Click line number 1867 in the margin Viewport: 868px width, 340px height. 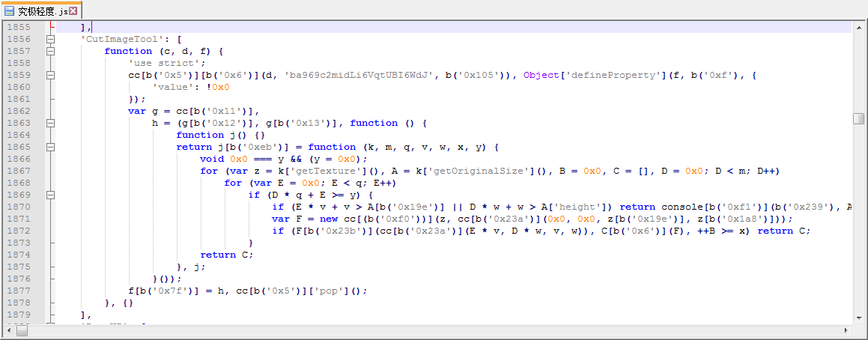[x=18, y=171]
